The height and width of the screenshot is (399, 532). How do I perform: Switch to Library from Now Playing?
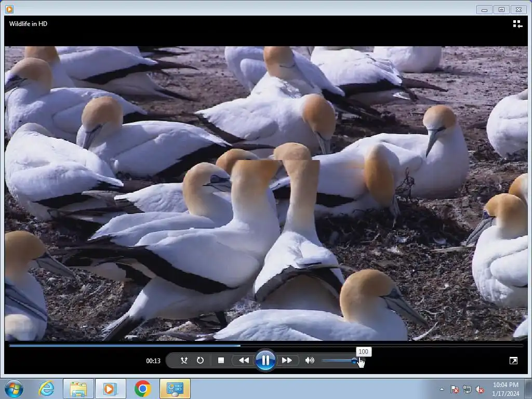point(517,24)
